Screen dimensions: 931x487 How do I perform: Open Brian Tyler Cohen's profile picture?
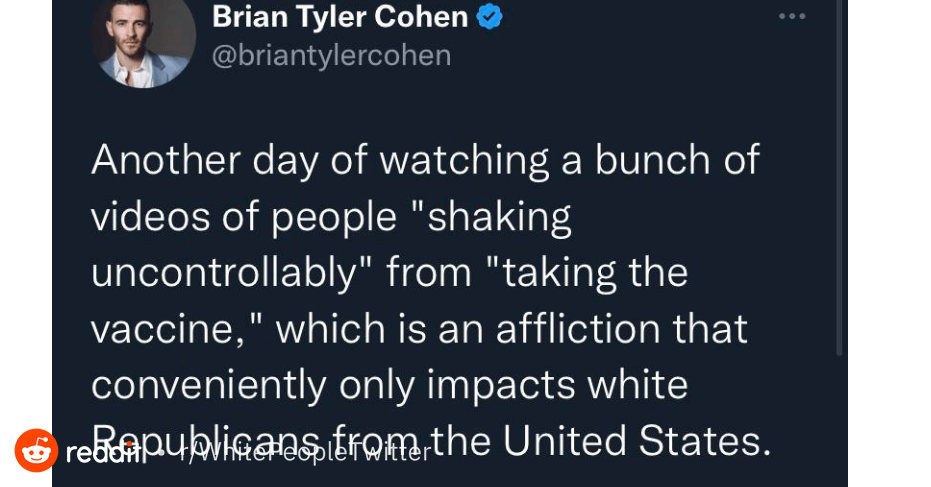click(142, 38)
